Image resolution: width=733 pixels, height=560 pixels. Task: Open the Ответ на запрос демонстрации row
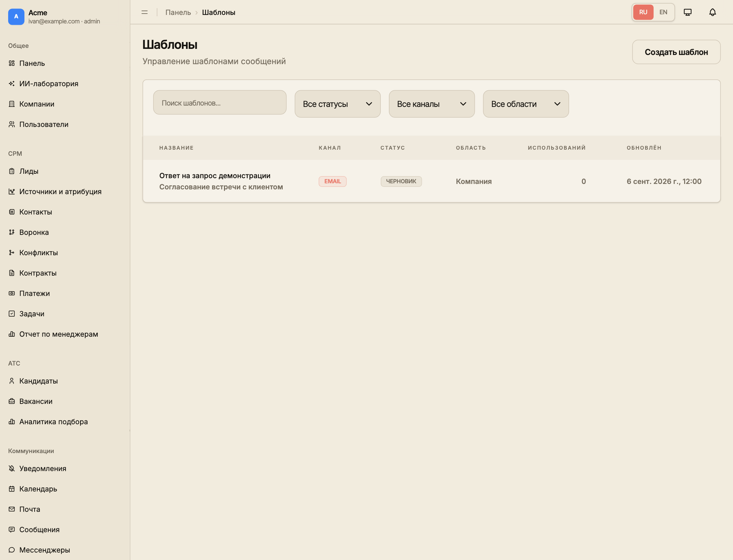click(431, 181)
